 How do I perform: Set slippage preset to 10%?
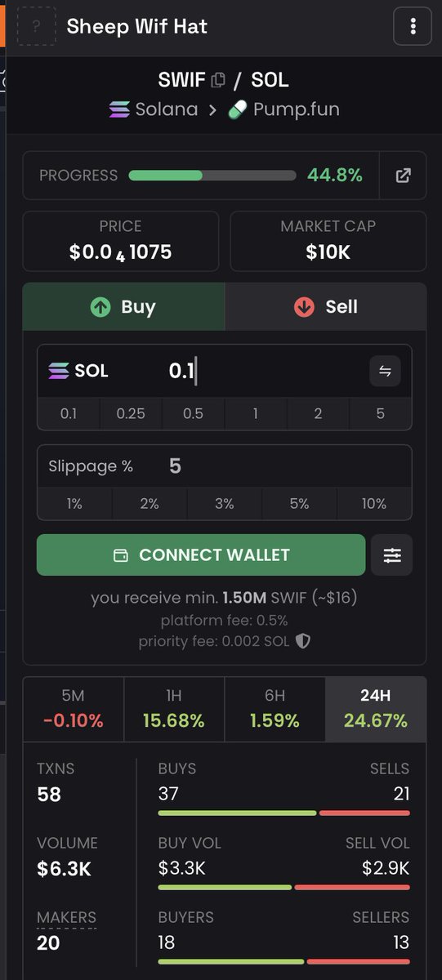[x=374, y=504]
